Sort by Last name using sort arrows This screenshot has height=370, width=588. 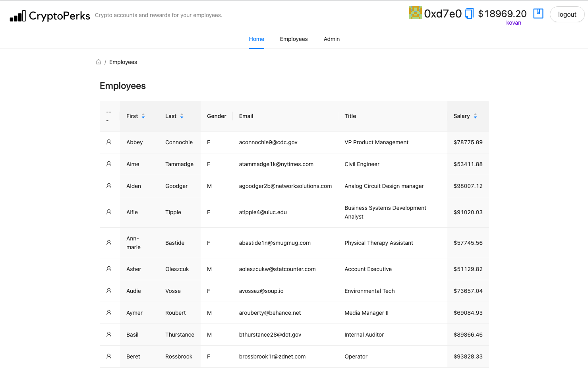tap(182, 116)
